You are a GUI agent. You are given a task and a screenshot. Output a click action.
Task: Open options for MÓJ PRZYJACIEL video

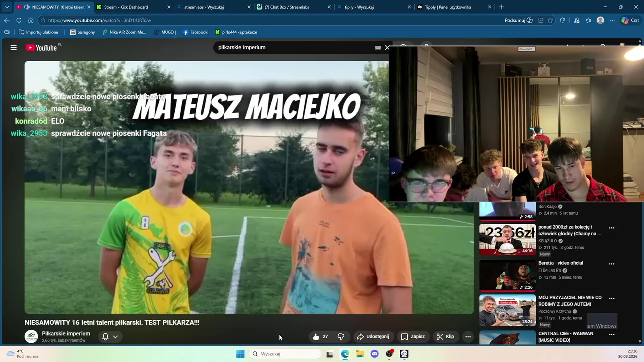coord(612,298)
